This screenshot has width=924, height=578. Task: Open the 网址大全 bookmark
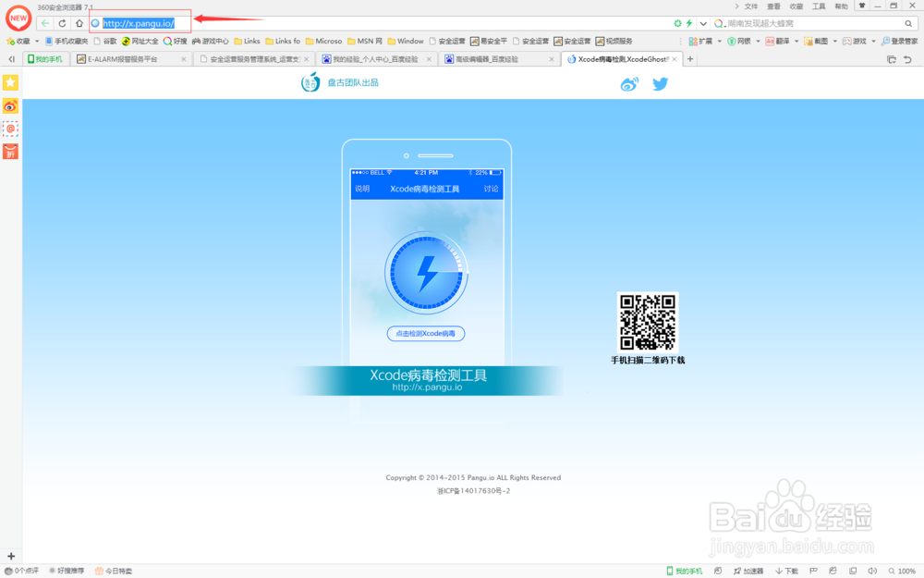[x=140, y=42]
